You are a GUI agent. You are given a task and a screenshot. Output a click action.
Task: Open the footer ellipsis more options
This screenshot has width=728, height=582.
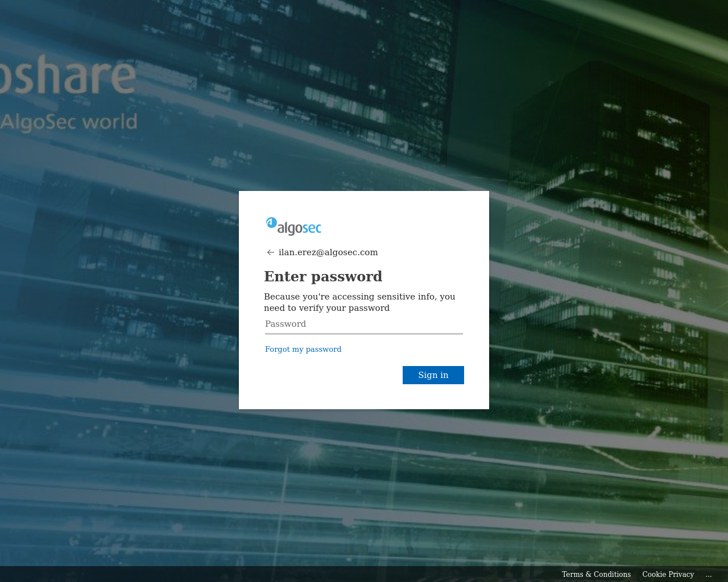(x=709, y=575)
